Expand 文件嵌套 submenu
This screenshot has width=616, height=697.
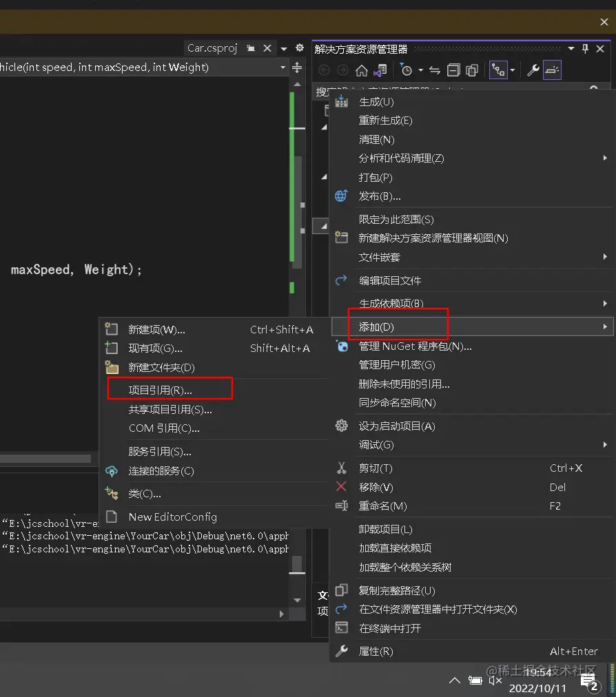coord(473,257)
